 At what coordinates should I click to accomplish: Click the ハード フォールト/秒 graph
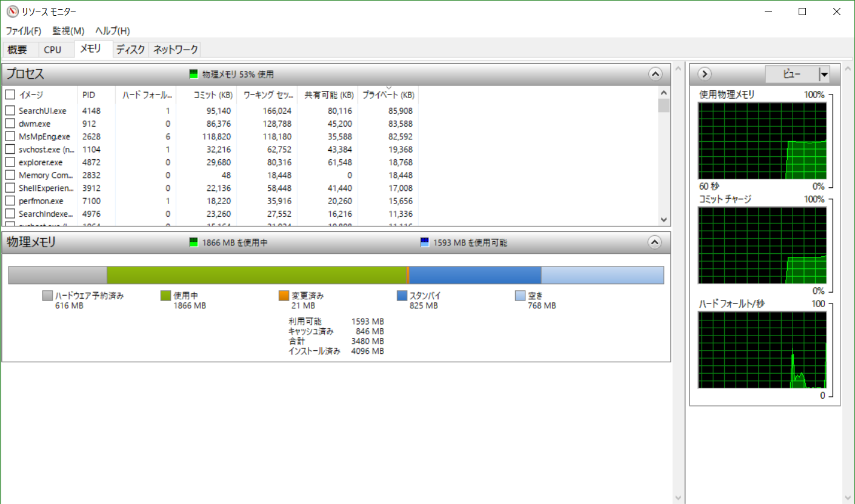coord(762,350)
